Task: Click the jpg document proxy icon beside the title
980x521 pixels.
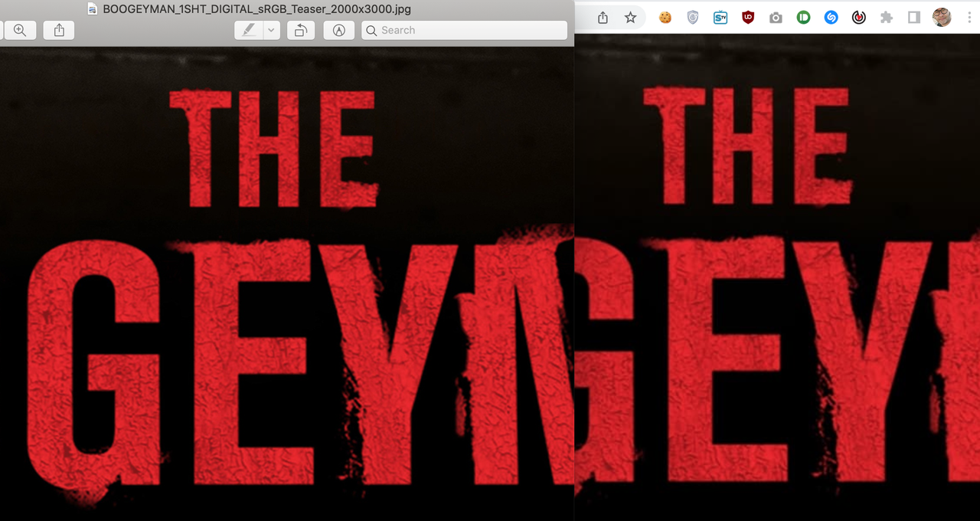Action: [93, 9]
